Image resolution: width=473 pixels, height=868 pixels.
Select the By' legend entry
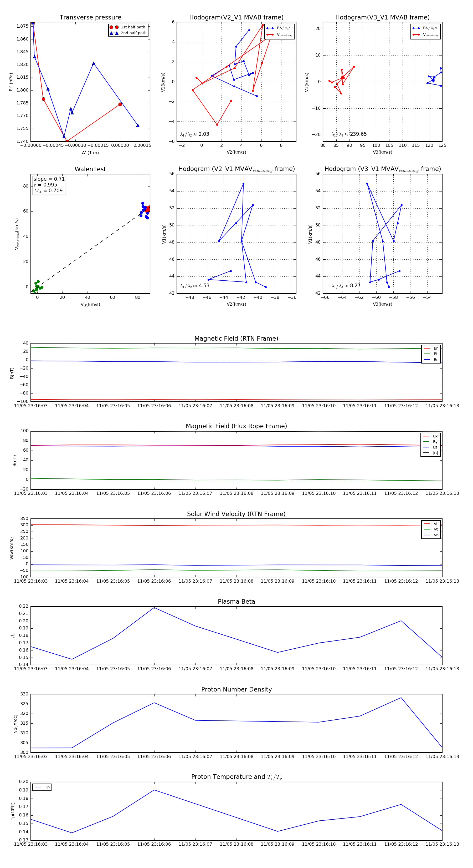click(431, 442)
